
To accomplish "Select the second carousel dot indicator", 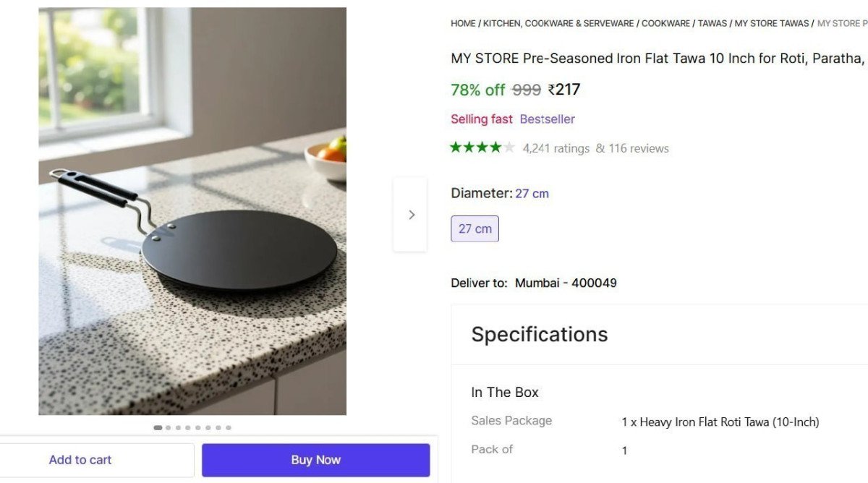I will click(x=168, y=427).
